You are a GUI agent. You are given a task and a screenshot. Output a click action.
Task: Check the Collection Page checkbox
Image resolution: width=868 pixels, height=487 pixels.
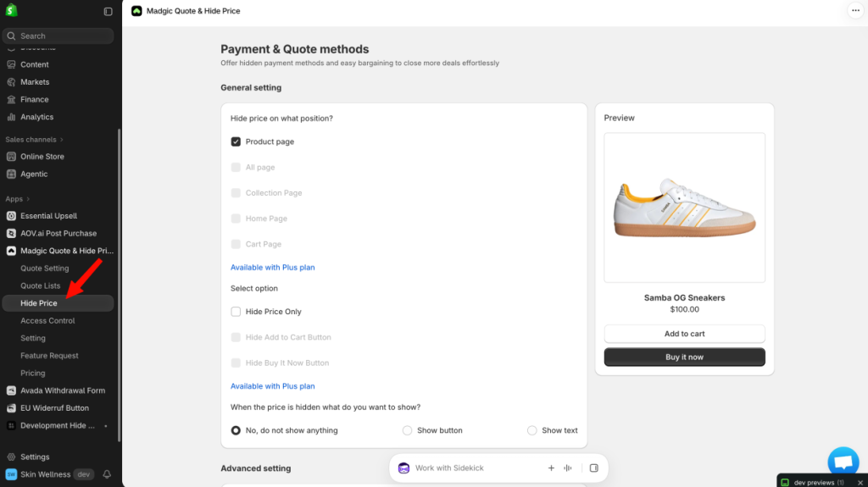click(x=236, y=193)
